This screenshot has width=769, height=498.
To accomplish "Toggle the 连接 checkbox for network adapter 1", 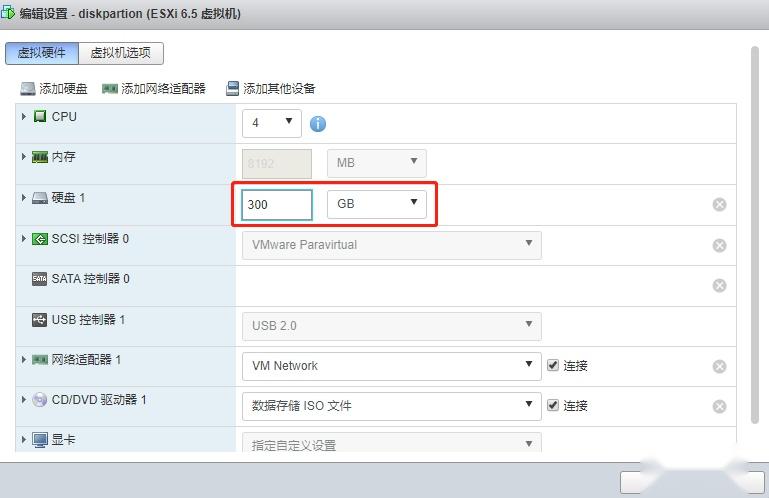I will tap(553, 366).
